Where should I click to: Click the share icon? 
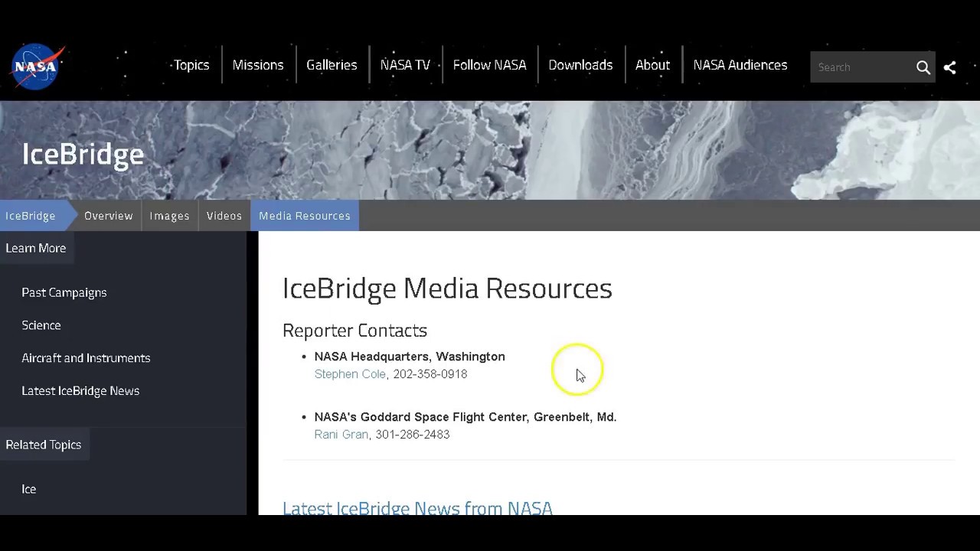coord(949,67)
